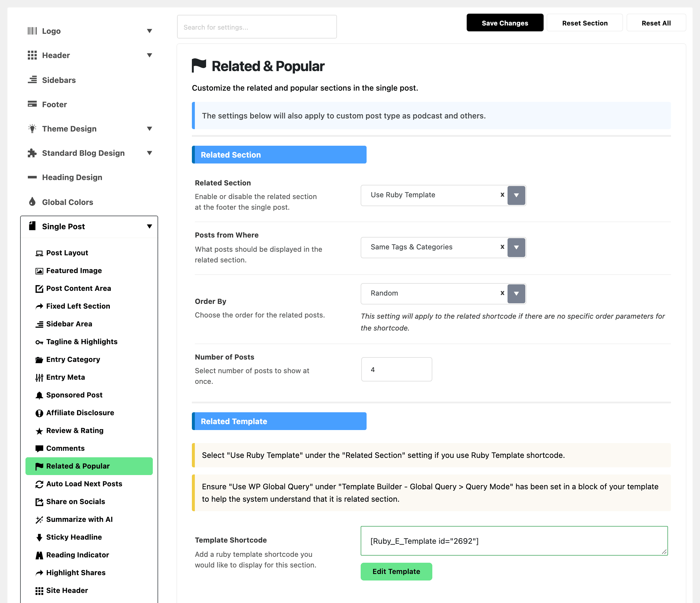Viewport: 700px width, 603px height.
Task: Expand the Logo menu arrow
Action: pyautogui.click(x=149, y=31)
